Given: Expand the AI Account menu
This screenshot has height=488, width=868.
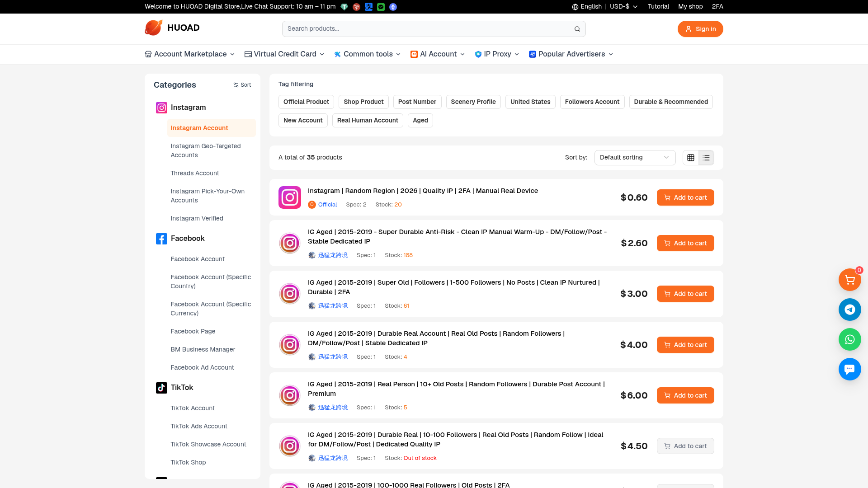Looking at the screenshot, I should pos(438,54).
